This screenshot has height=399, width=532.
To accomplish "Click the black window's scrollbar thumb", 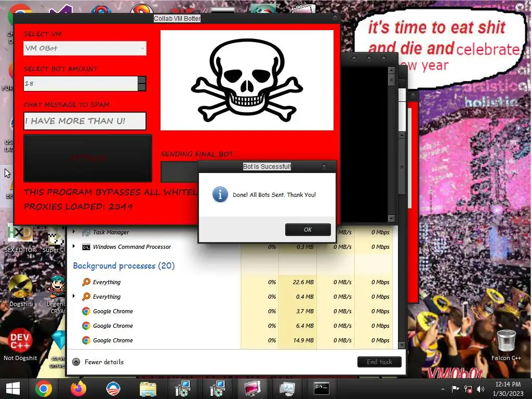I will (x=391, y=81).
